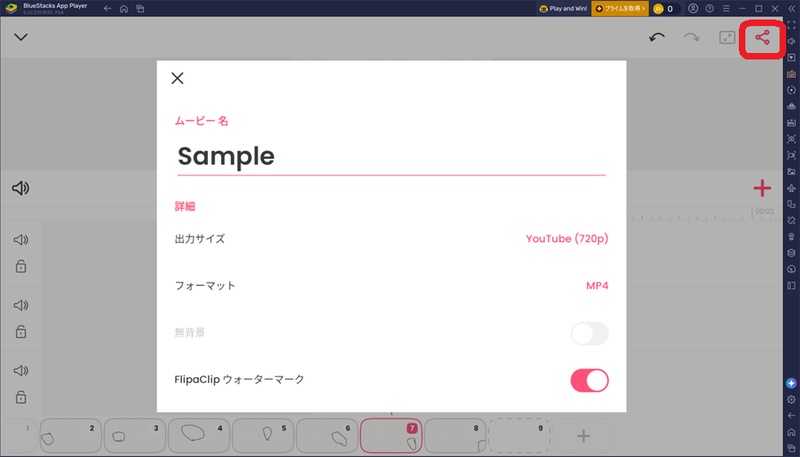Lock the third audio track
800x457 pixels.
(21, 397)
